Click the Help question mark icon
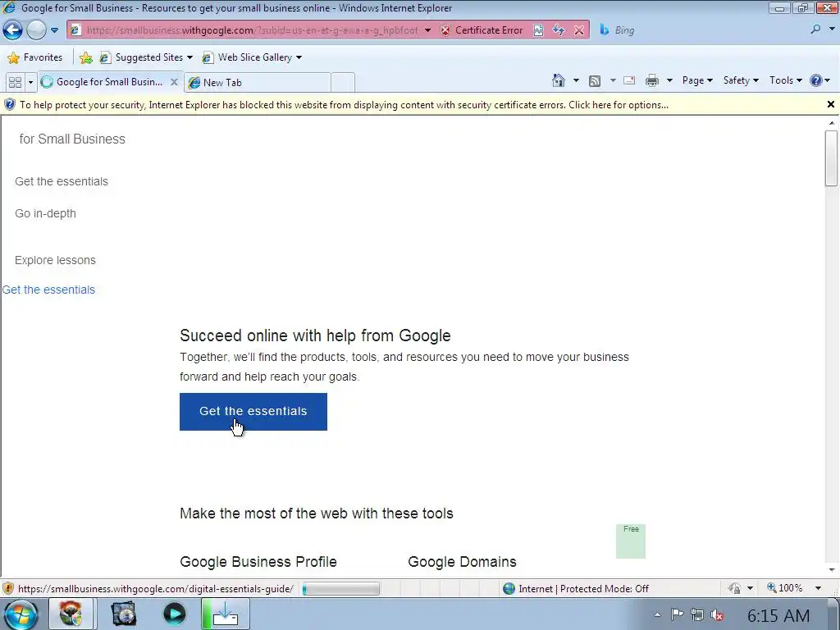The height and width of the screenshot is (630, 840). 816,80
